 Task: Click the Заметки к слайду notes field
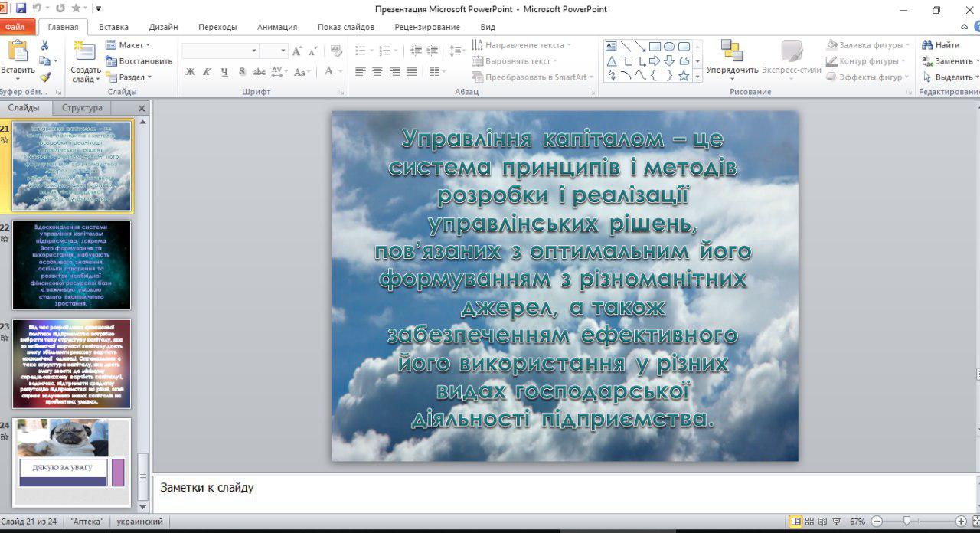(564, 493)
